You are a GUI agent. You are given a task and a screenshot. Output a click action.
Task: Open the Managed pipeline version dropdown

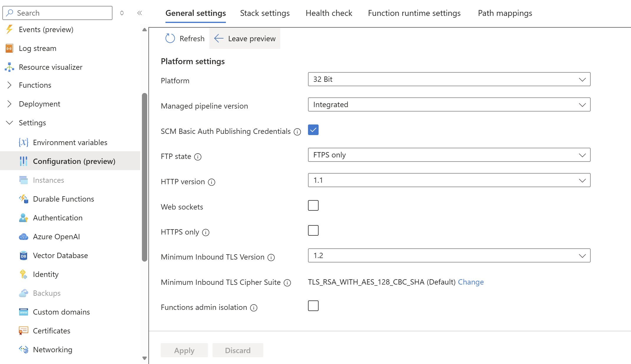pos(449,104)
